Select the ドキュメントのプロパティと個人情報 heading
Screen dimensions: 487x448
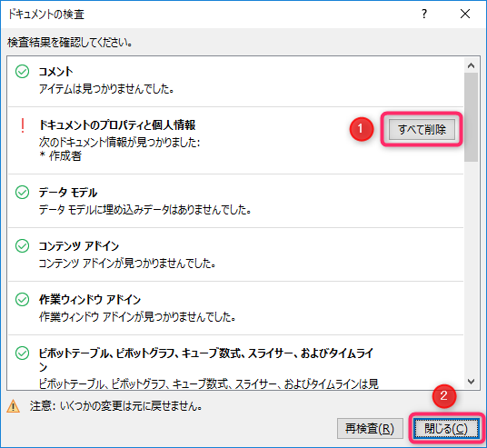click(117, 124)
